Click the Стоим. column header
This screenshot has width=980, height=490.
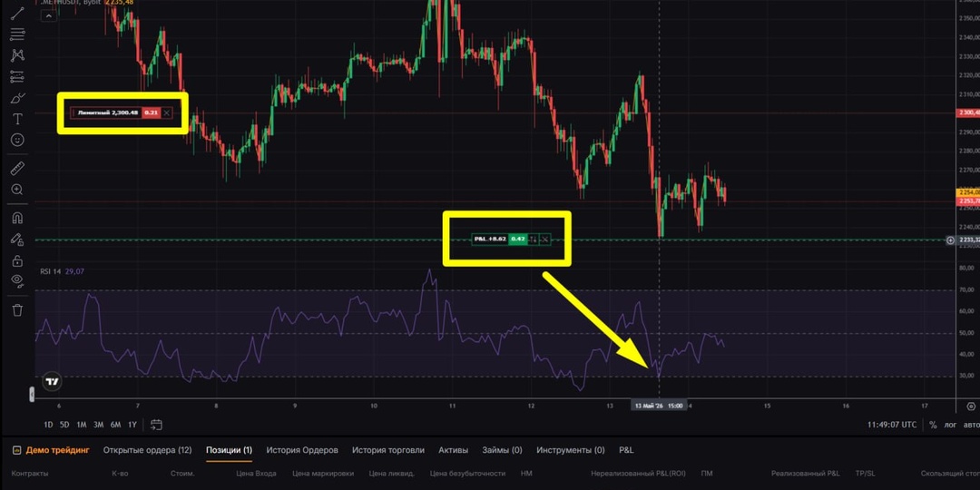(182, 474)
